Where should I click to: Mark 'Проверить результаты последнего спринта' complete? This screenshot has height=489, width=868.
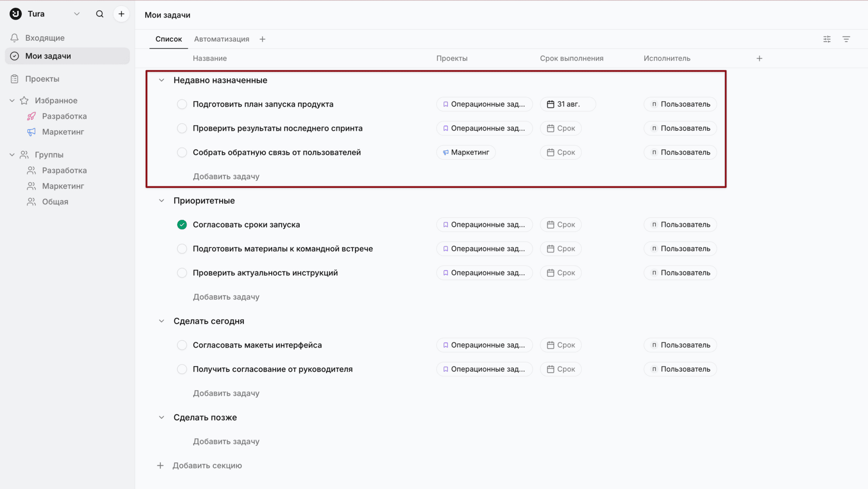click(182, 129)
